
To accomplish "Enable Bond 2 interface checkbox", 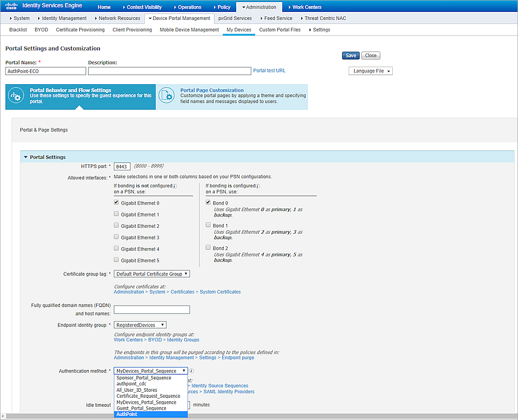I will click(208, 247).
